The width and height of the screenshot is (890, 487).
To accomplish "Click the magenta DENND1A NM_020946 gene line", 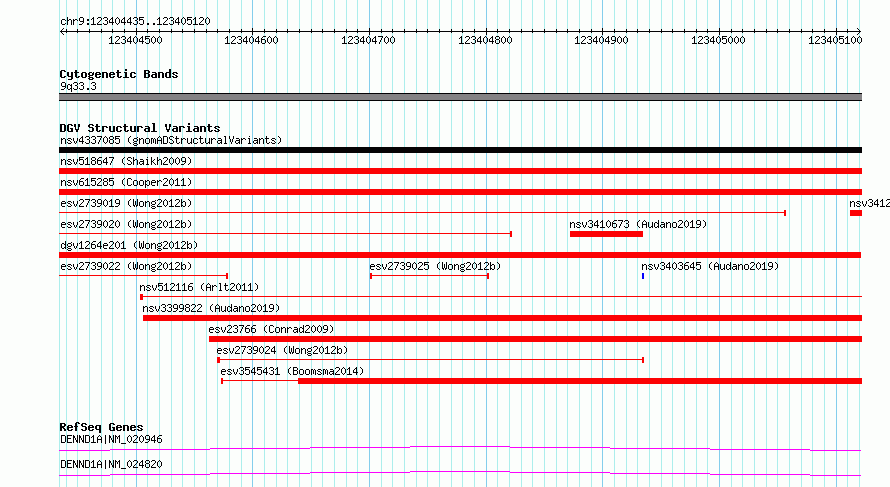I will [460, 448].
